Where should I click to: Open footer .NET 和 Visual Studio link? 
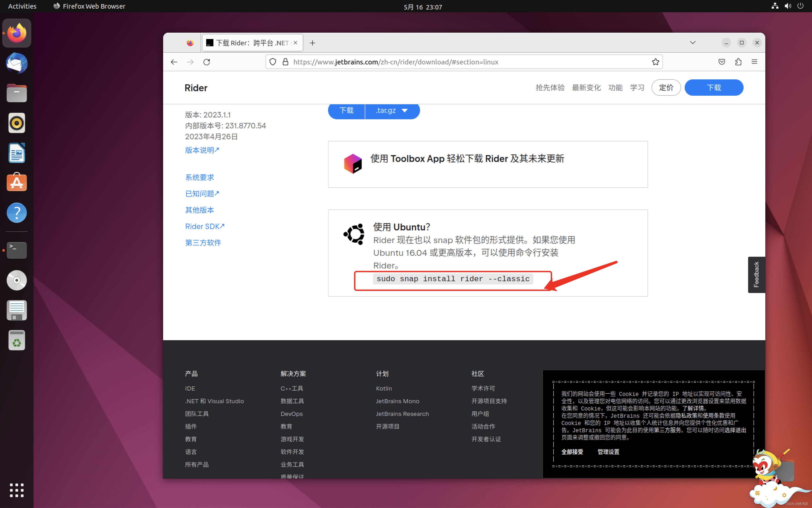tap(214, 401)
